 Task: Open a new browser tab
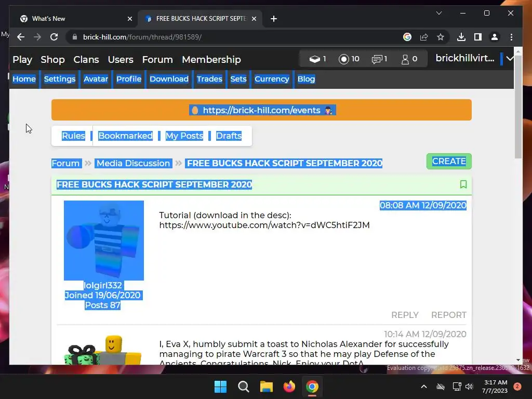click(274, 19)
